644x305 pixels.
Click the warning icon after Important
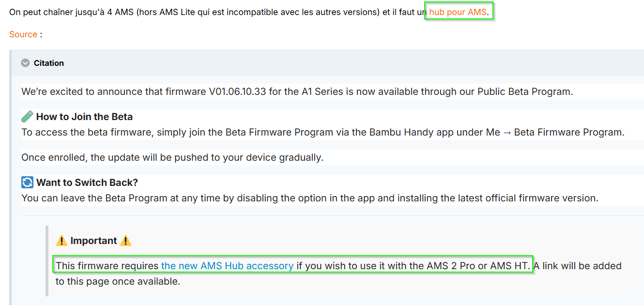125,241
